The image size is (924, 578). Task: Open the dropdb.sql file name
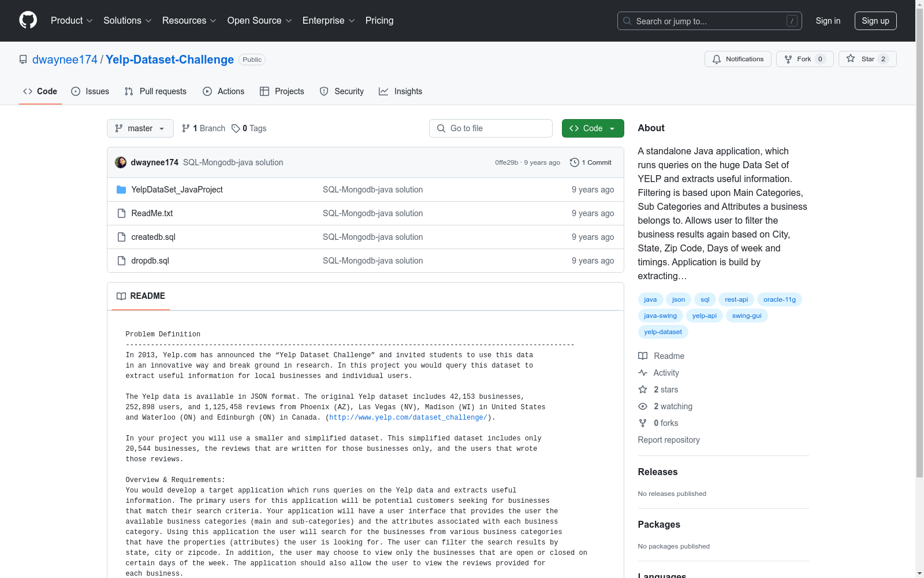(x=150, y=261)
